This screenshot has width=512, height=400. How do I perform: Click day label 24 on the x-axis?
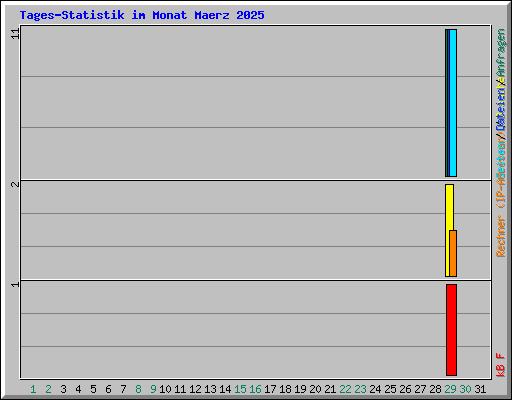[375, 389]
